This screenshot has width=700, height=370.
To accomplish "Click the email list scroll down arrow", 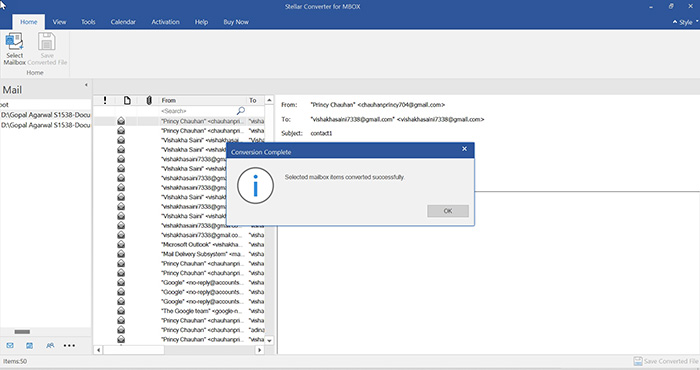I will 269,341.
